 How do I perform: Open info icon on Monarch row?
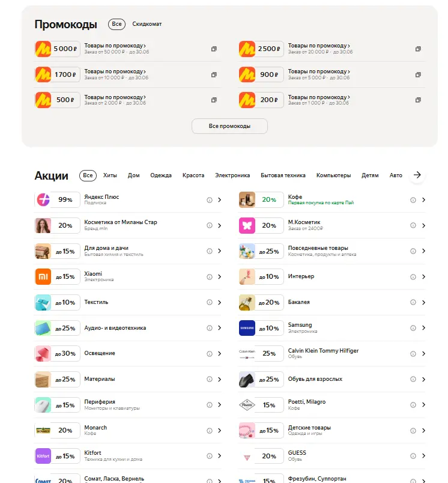coord(210,430)
